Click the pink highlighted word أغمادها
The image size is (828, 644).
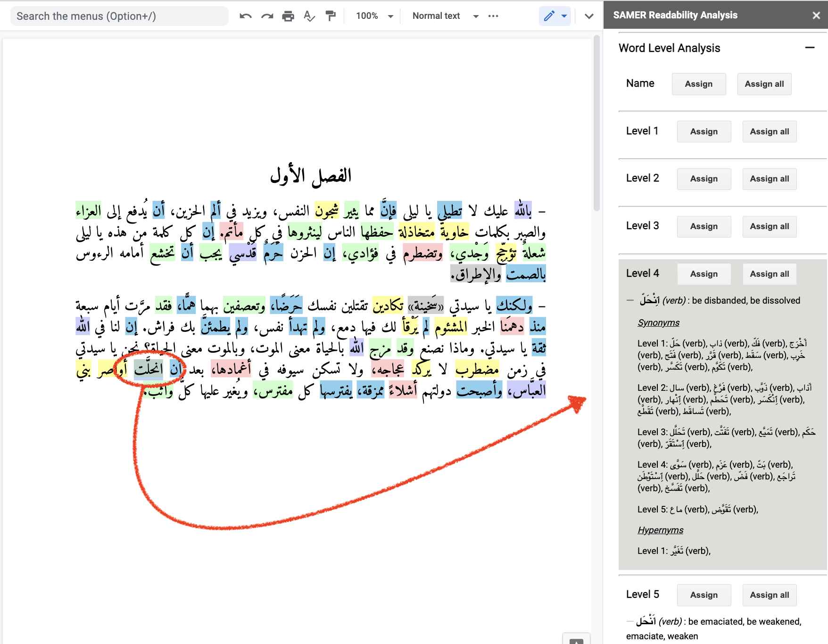[x=231, y=369]
